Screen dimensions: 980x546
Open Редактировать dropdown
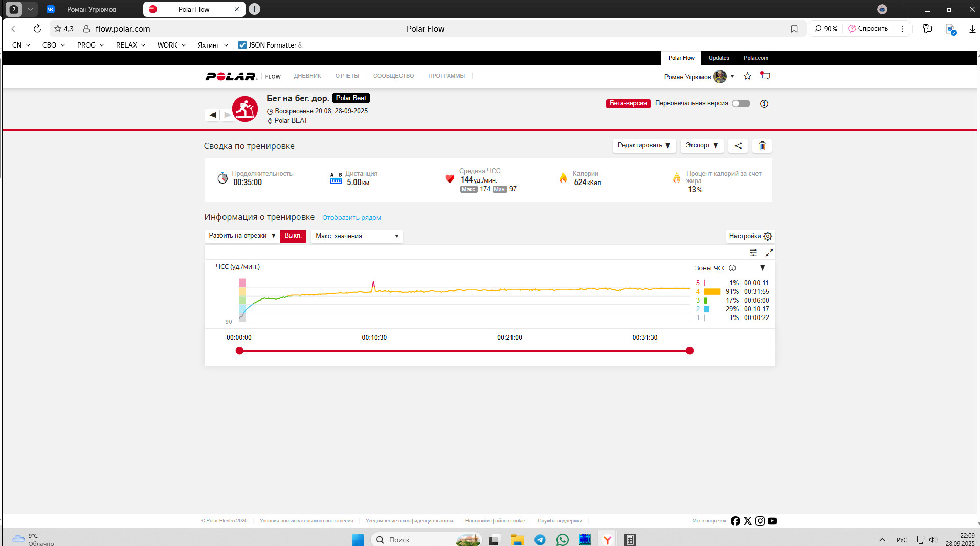(x=644, y=146)
